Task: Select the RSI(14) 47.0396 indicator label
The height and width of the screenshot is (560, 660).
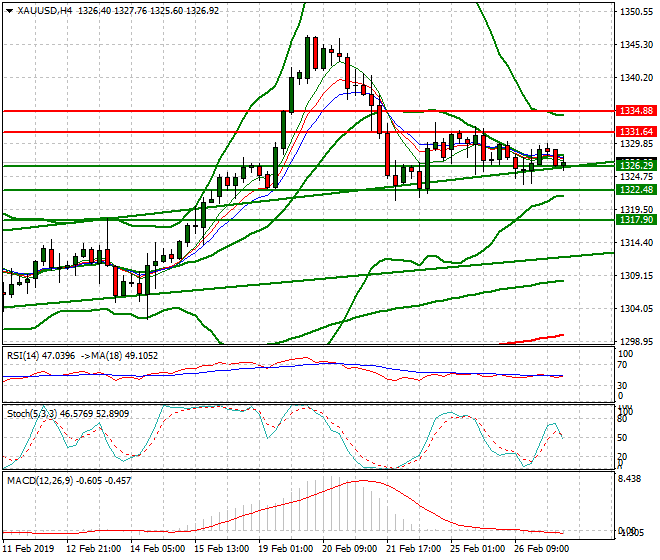Action: 41,356
